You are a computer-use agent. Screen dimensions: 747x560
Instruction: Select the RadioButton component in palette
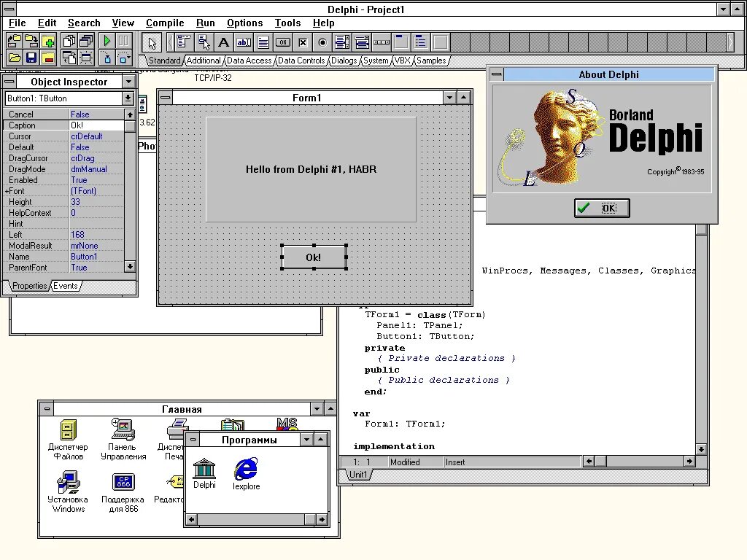point(322,43)
